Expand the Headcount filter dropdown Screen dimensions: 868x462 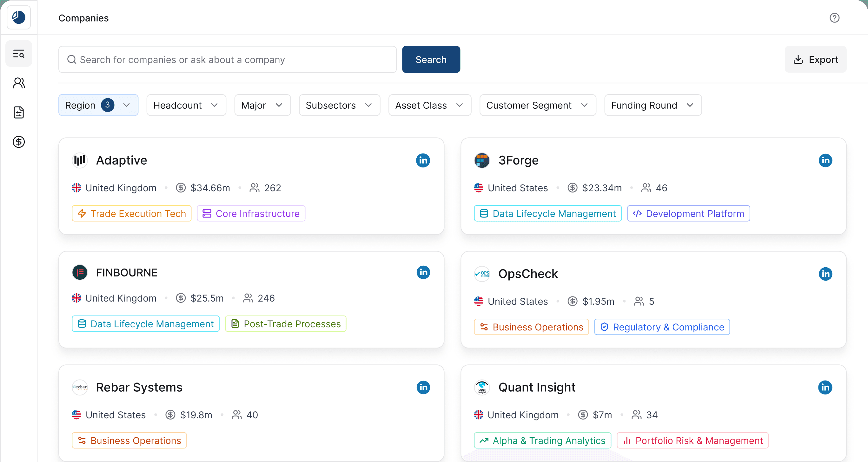(x=186, y=105)
